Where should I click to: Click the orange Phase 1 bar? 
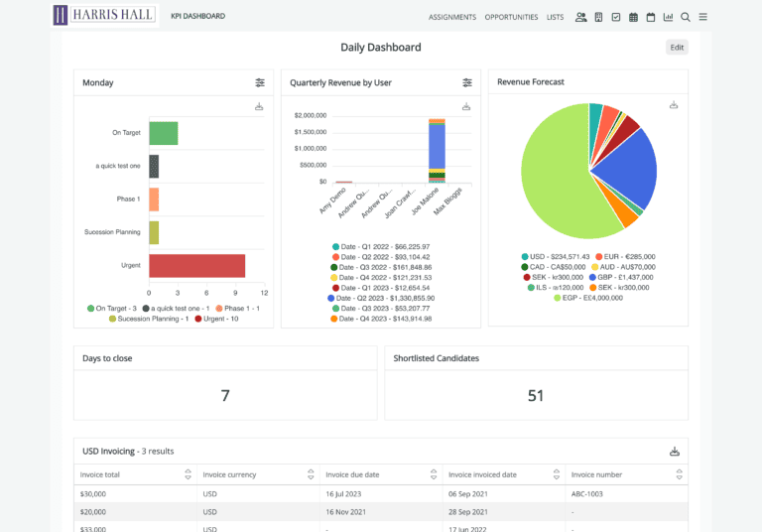pyautogui.click(x=154, y=199)
